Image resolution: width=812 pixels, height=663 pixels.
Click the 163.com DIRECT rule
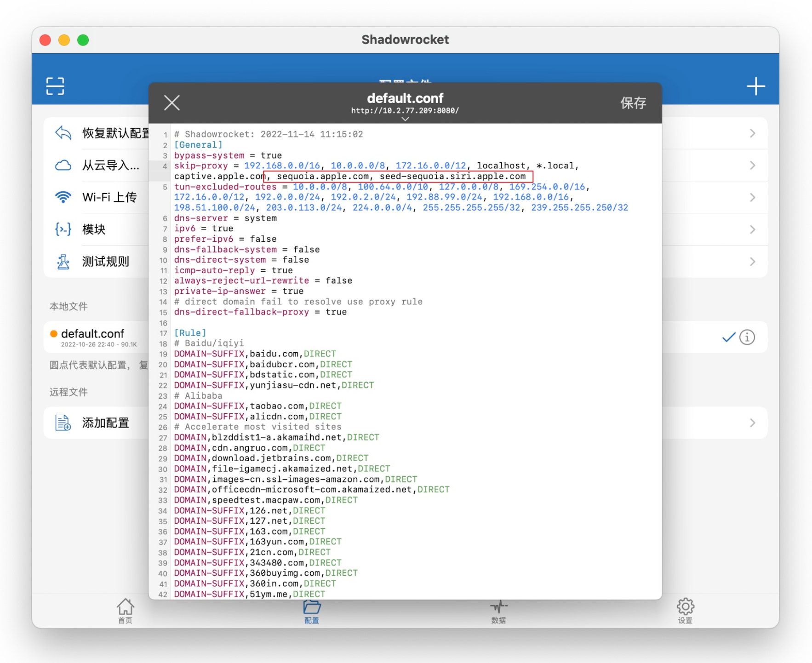coord(250,532)
